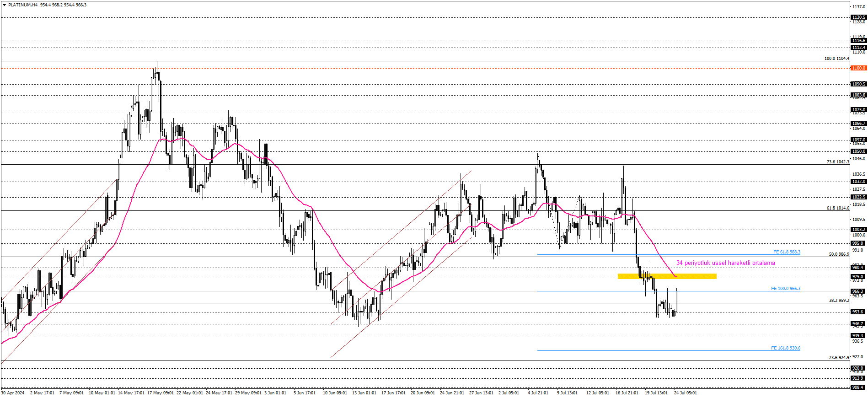The width and height of the screenshot is (868, 398).
Task: Click the 1090.5 price level label
Action: [858, 84]
